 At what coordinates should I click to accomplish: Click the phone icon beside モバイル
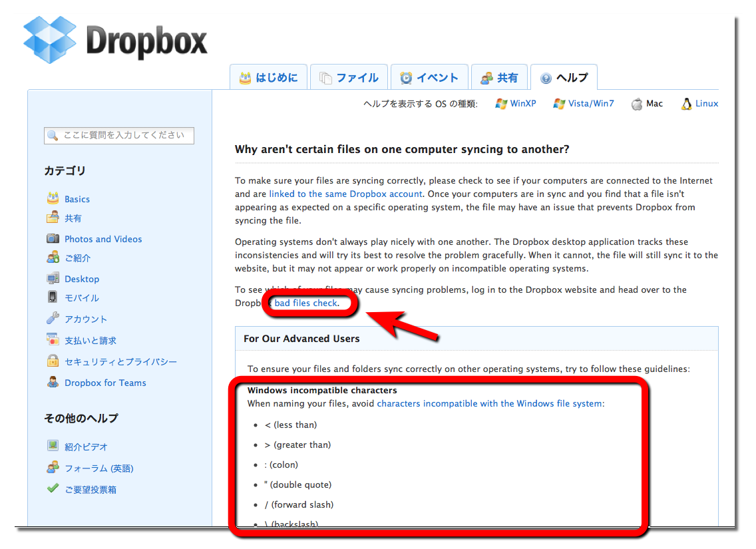pos(53,297)
